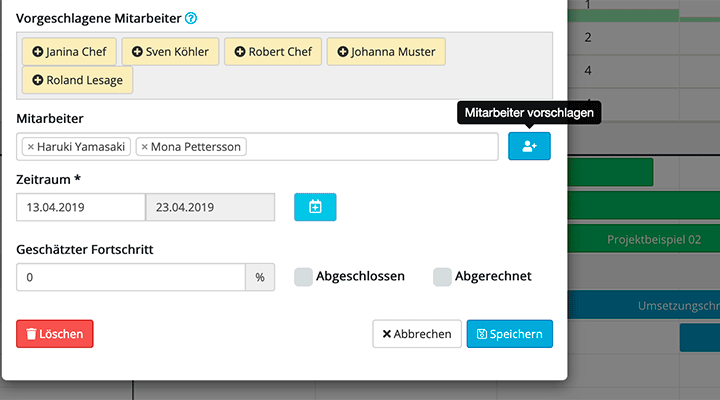Check the Abgeschlossen checkbox

[304, 277]
